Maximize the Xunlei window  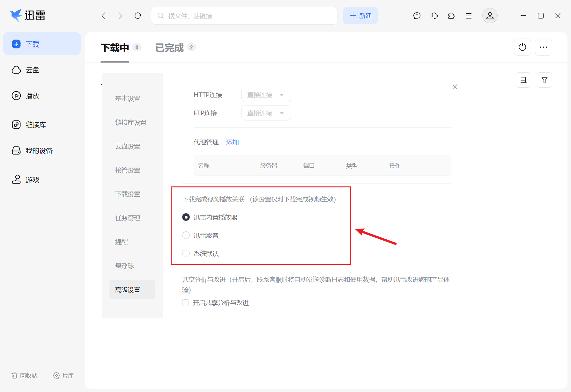(541, 16)
